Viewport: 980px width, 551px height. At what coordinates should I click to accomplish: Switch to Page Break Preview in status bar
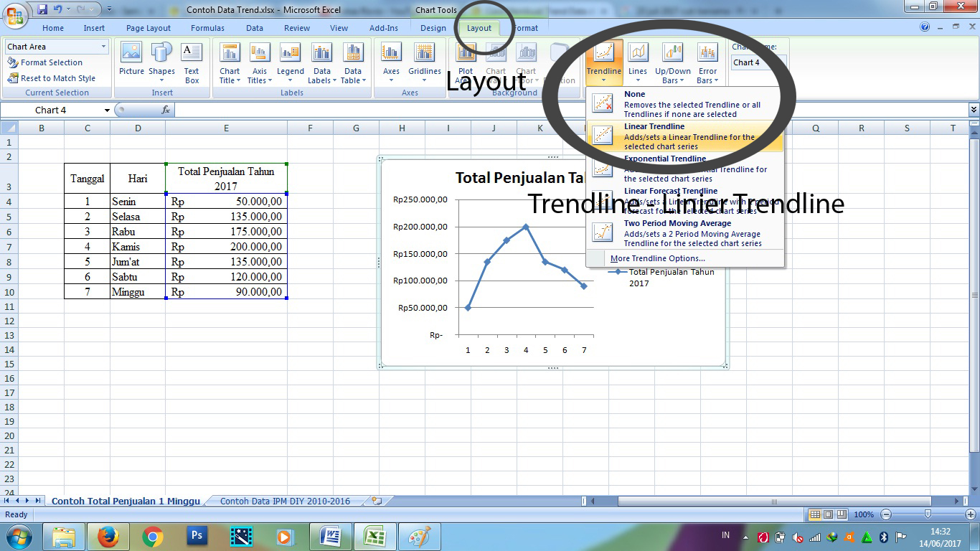(x=841, y=514)
